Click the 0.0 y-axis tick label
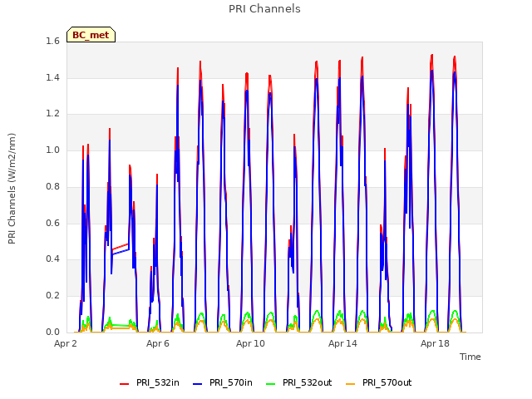 click(x=52, y=332)
